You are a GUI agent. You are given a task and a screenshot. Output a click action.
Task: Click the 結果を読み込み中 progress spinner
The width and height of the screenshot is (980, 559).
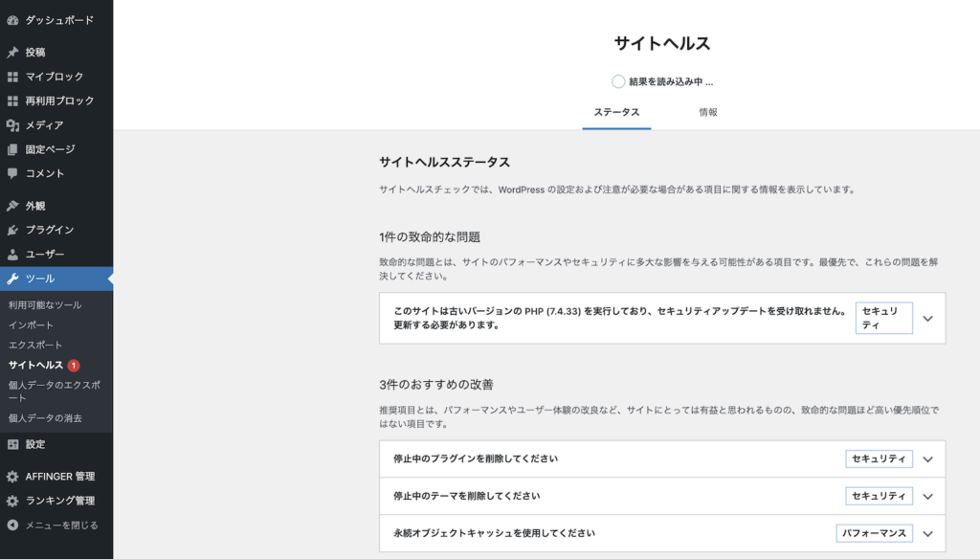(617, 81)
